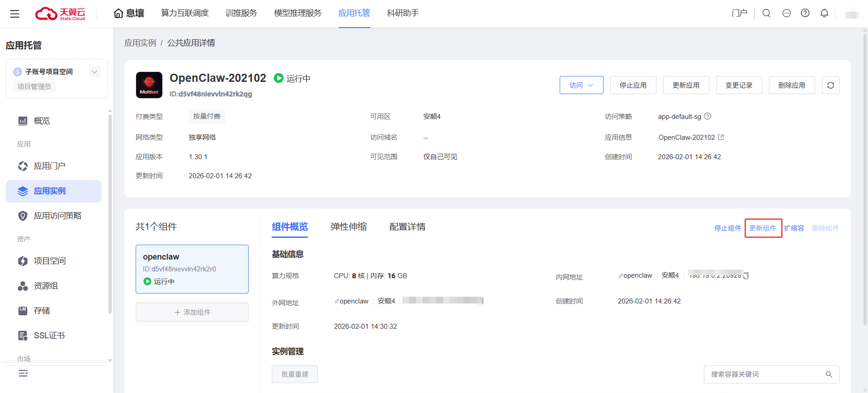Click the info icon beside app-default-sg
The width and height of the screenshot is (868, 393).
pyautogui.click(x=708, y=116)
